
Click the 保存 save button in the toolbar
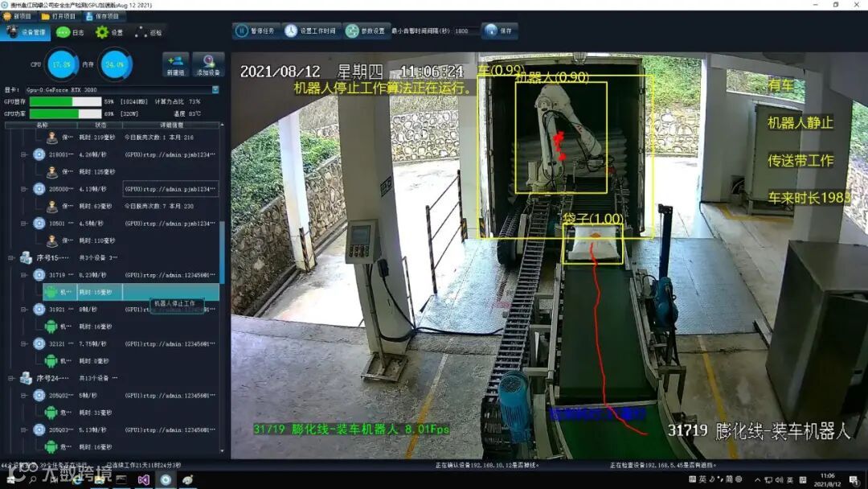tap(500, 31)
